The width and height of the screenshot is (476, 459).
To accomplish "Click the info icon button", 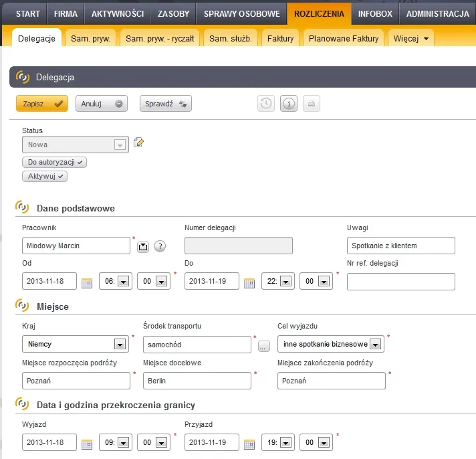I will pos(289,104).
